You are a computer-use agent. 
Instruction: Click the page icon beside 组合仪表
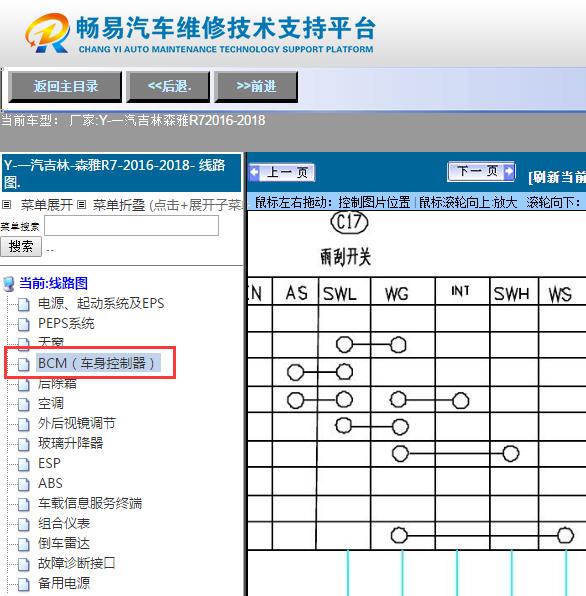24,525
